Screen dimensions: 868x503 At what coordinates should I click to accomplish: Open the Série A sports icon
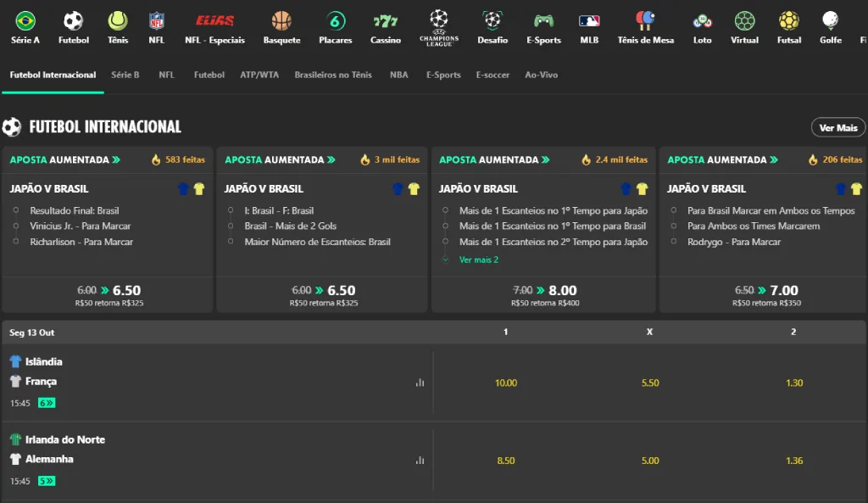click(x=25, y=21)
